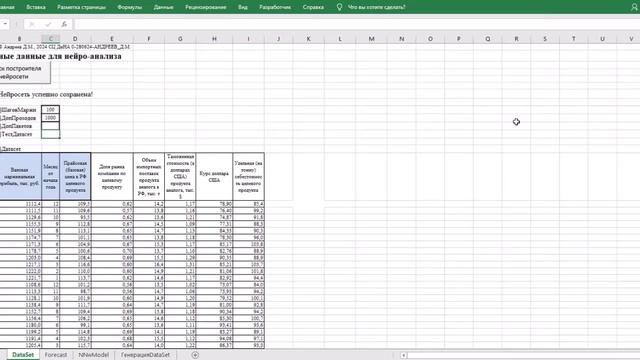The width and height of the screenshot is (640, 360).
Task: Click the 'Нейросеть успешно сохранена!' message text
Action: click(x=46, y=94)
